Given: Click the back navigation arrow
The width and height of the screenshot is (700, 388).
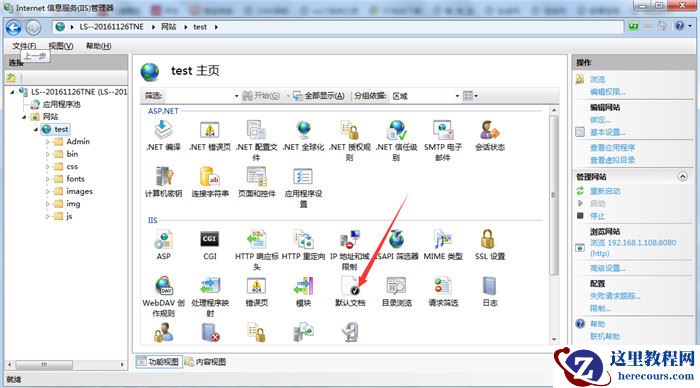Looking at the screenshot, I should pos(13,28).
